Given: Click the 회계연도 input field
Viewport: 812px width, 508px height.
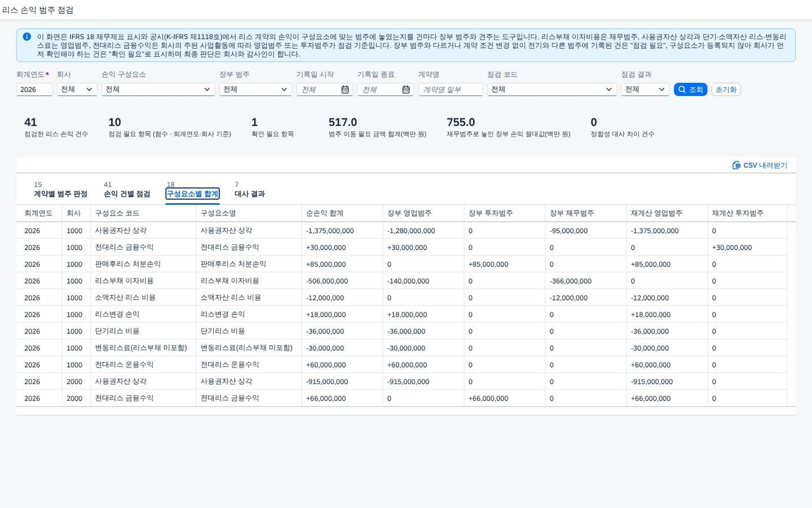Looking at the screenshot, I should pyautogui.click(x=34, y=89).
